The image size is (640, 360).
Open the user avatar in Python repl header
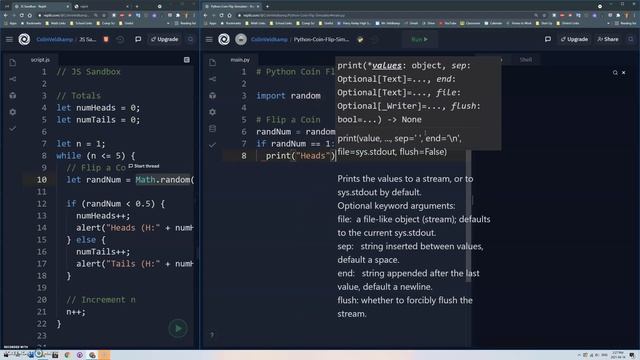241,40
